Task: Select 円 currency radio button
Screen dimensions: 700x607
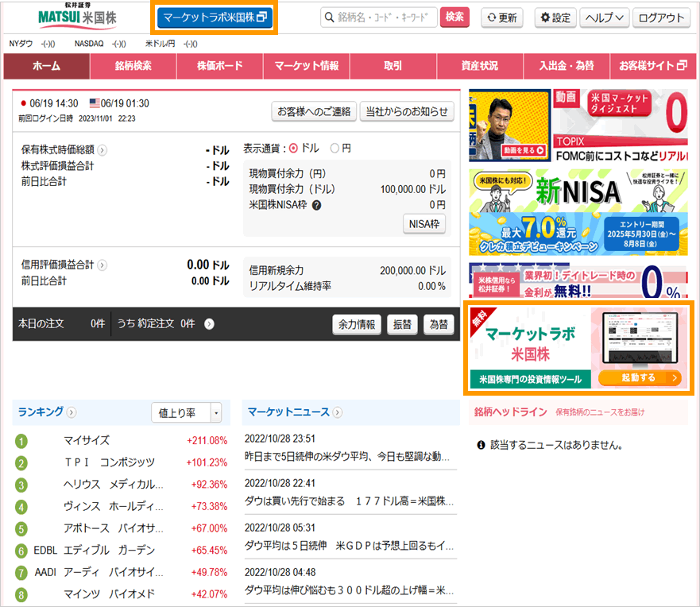Action: [335, 149]
